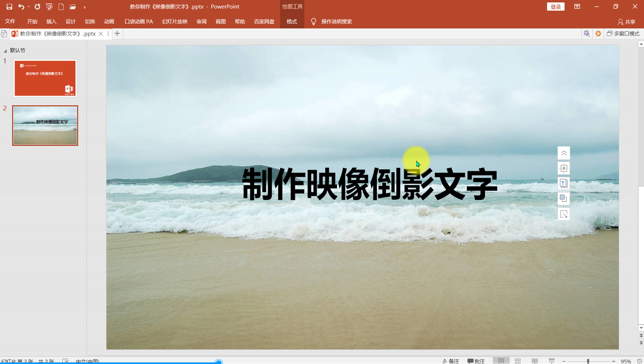Screen dimensions: 644x364
Task: Open the orange gear settings icon
Action: tap(598, 34)
